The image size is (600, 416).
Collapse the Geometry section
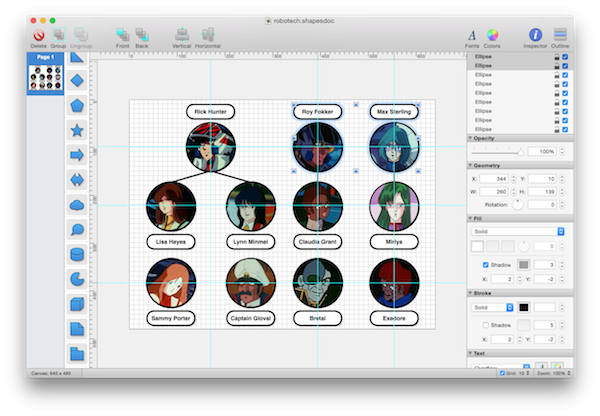(x=470, y=165)
